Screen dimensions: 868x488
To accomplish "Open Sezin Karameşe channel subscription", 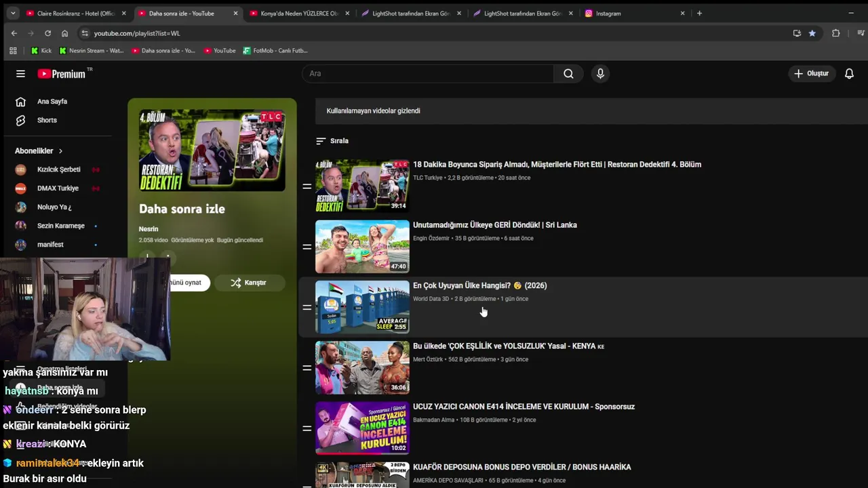I will [60, 226].
